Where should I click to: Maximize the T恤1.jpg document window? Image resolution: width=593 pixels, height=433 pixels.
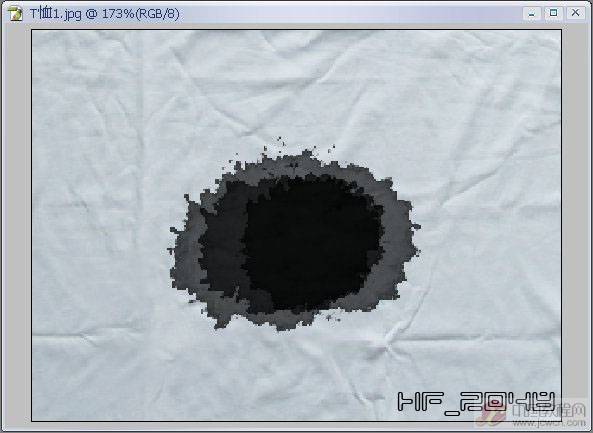click(x=553, y=13)
